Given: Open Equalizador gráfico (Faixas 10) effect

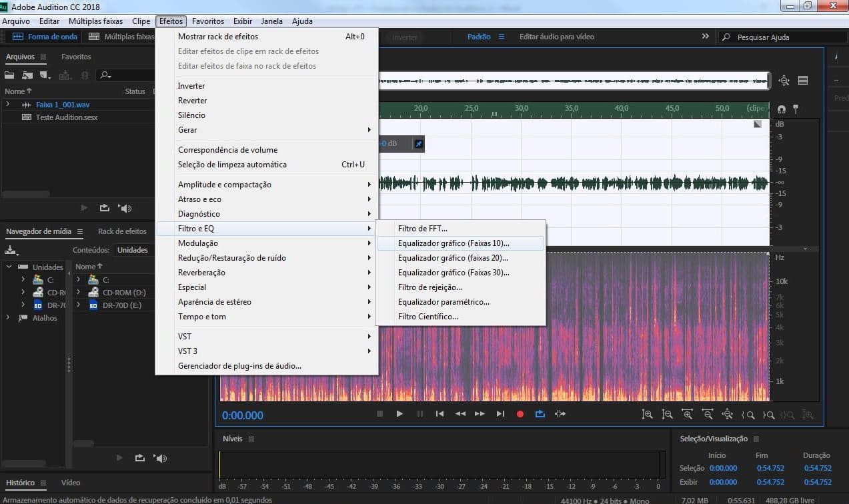Looking at the screenshot, I should [x=461, y=243].
